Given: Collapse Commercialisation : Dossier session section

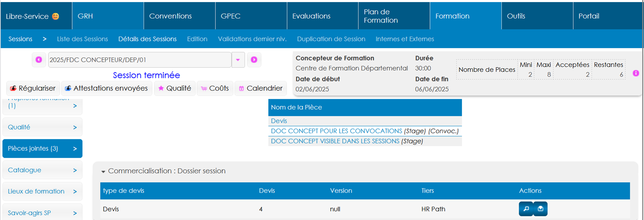Looking at the screenshot, I should (103, 171).
